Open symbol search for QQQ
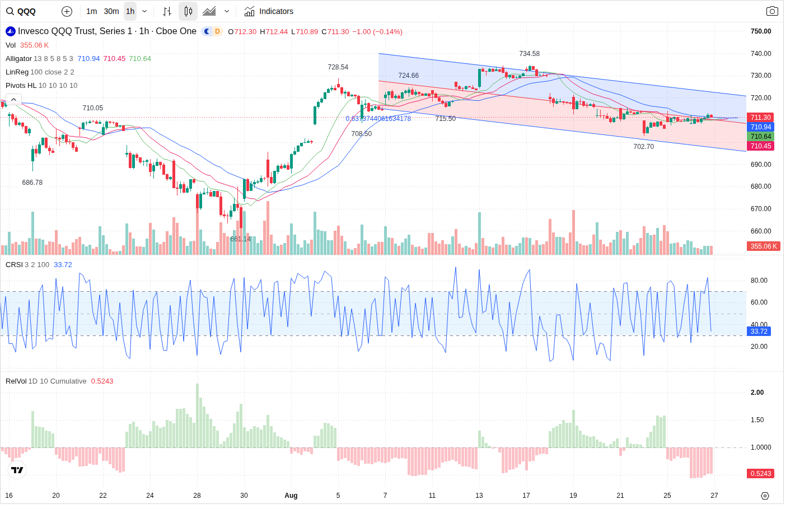The image size is (795, 532). (21, 11)
